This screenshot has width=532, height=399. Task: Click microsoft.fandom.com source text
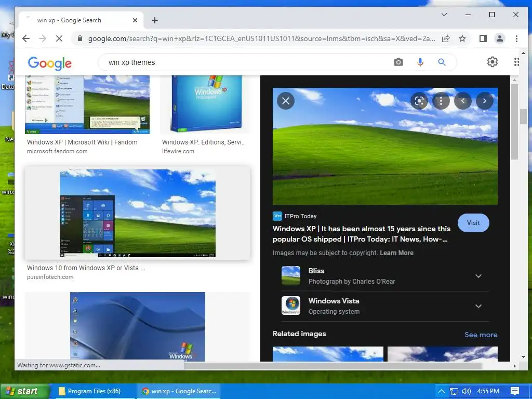[57, 151]
